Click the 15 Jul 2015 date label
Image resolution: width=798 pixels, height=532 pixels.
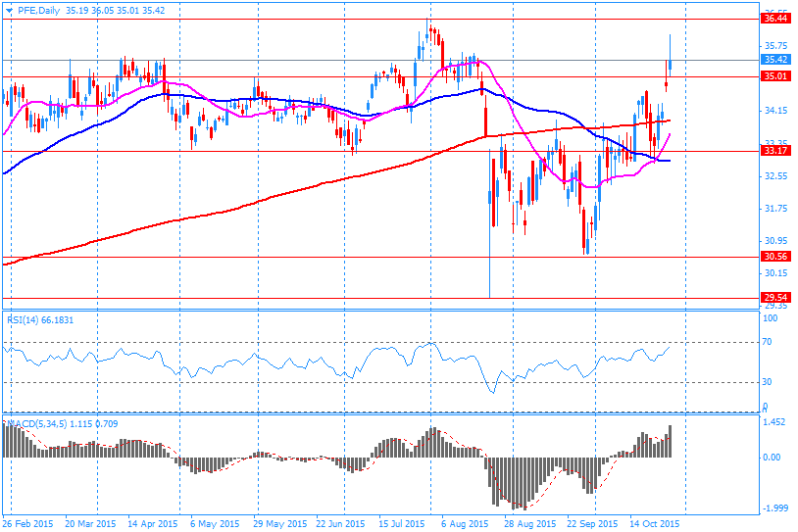point(402,524)
